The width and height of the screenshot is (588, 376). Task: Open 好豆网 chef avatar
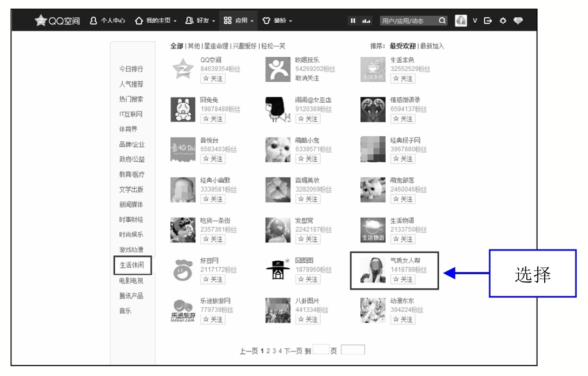[x=183, y=271]
